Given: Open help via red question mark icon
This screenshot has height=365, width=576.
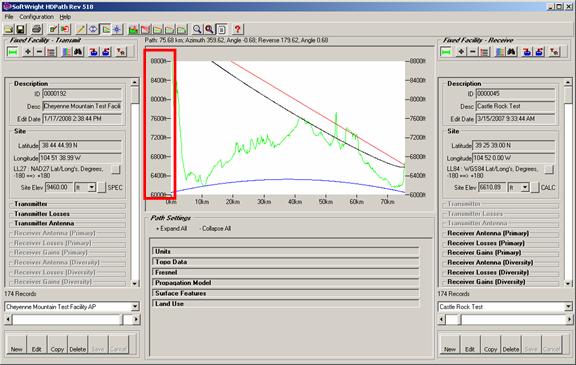Looking at the screenshot, I should tap(237, 29).
